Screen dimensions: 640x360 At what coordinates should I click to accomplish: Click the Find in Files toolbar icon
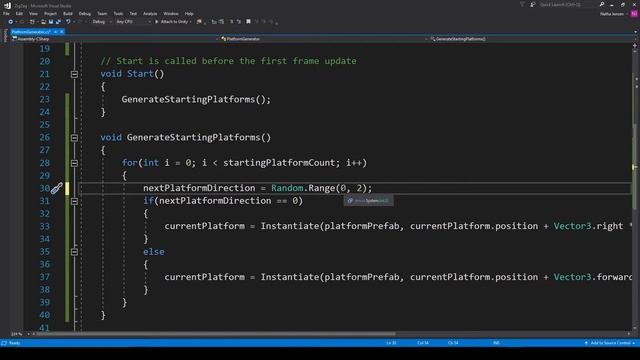point(199,22)
